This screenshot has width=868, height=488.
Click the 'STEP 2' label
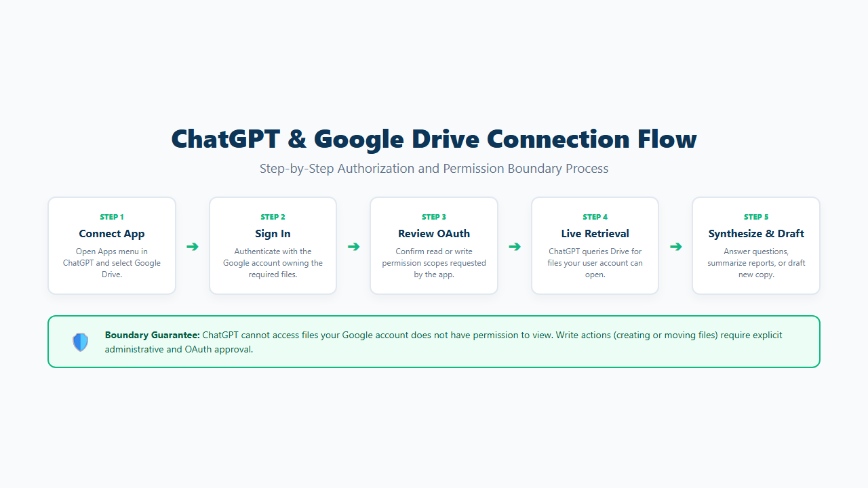pos(273,217)
